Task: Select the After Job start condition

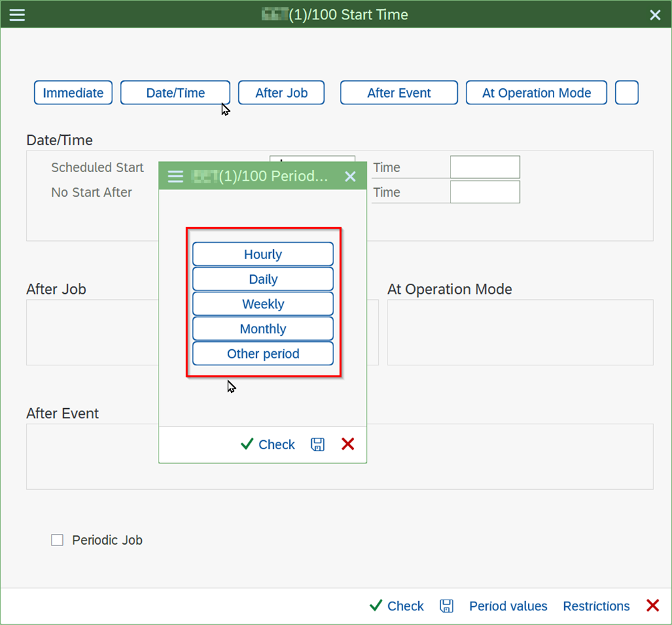Action: 281,93
